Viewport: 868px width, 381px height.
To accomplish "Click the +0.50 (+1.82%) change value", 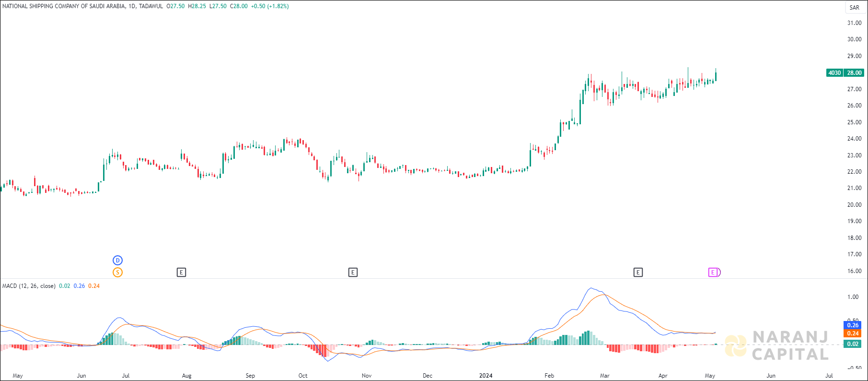I will click(270, 6).
